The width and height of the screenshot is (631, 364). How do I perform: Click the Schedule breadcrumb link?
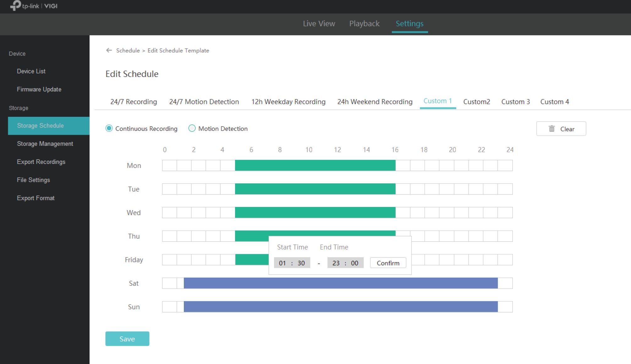pos(128,51)
